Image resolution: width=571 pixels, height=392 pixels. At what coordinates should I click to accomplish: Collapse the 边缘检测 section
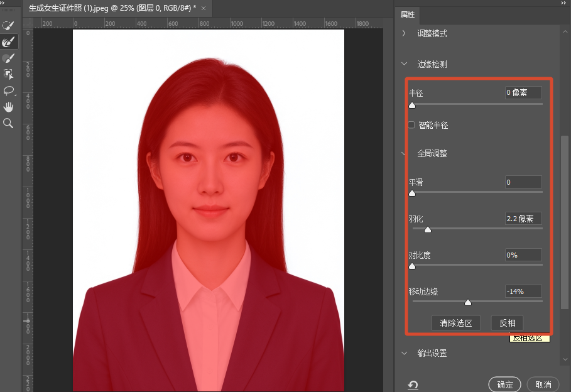(x=404, y=63)
